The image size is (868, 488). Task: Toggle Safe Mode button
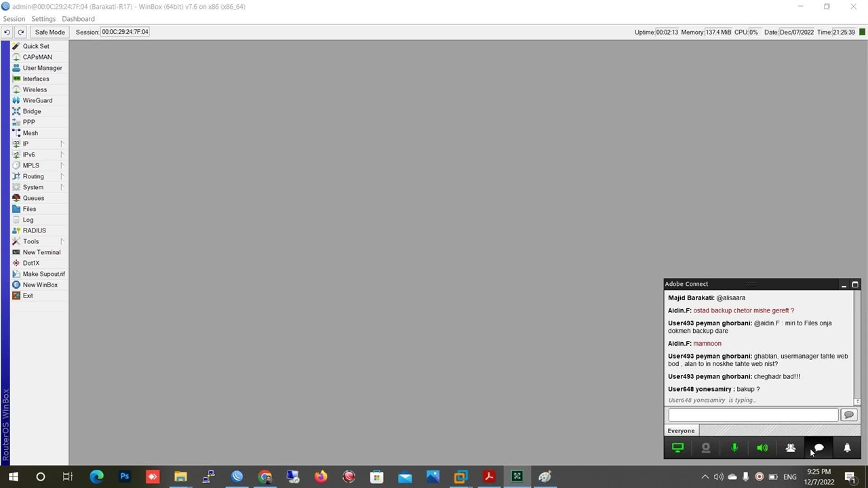50,32
